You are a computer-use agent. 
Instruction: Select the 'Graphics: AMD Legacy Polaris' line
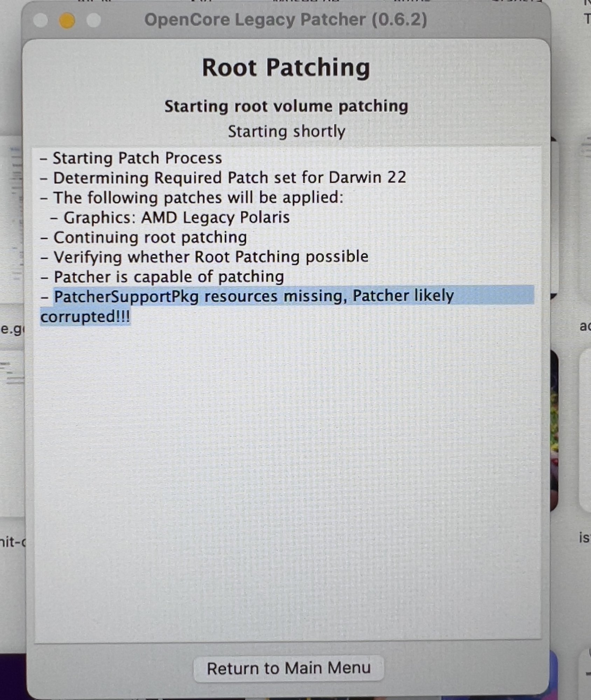tap(170, 218)
